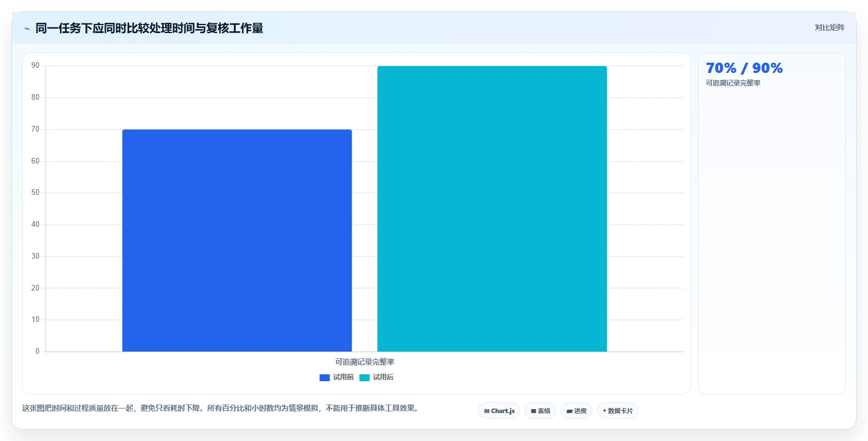Image resolution: width=868 pixels, height=441 pixels.
Task: Click the 50 y-axis tick label
Action: (35, 193)
